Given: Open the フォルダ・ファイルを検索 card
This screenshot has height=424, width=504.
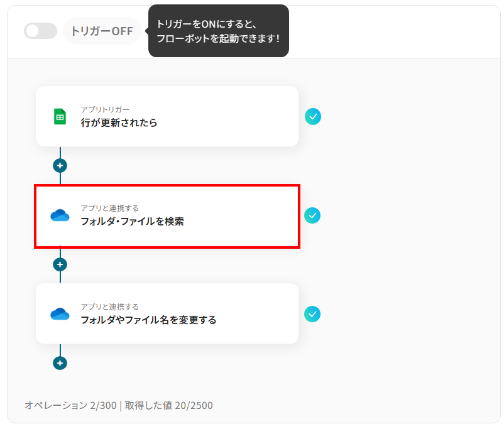Looking at the screenshot, I should (x=167, y=216).
